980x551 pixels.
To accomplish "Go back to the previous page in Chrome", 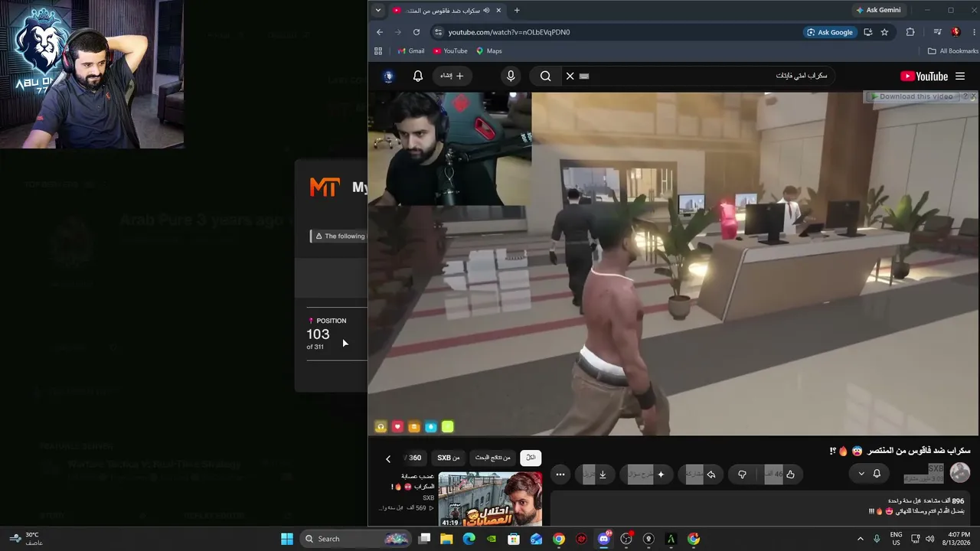I will [x=380, y=32].
